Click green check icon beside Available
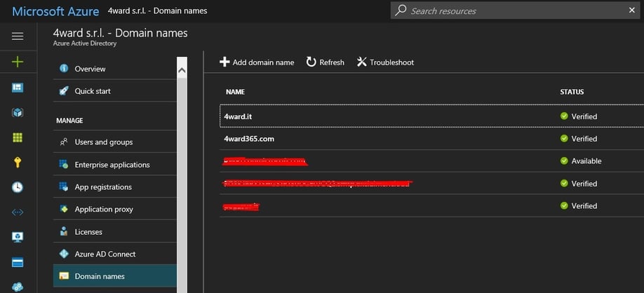Screen dimensions: 644x293 click(x=564, y=161)
